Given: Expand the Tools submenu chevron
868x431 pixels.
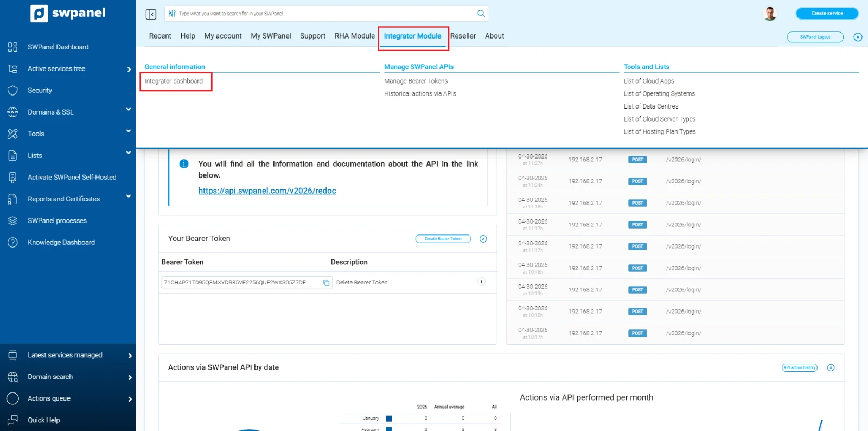Looking at the screenshot, I should pos(129,131).
